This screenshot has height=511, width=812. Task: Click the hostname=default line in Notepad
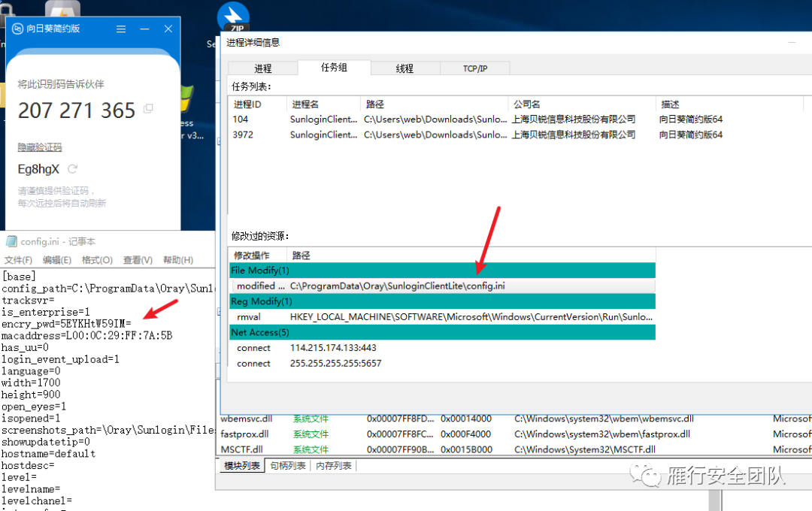48,454
